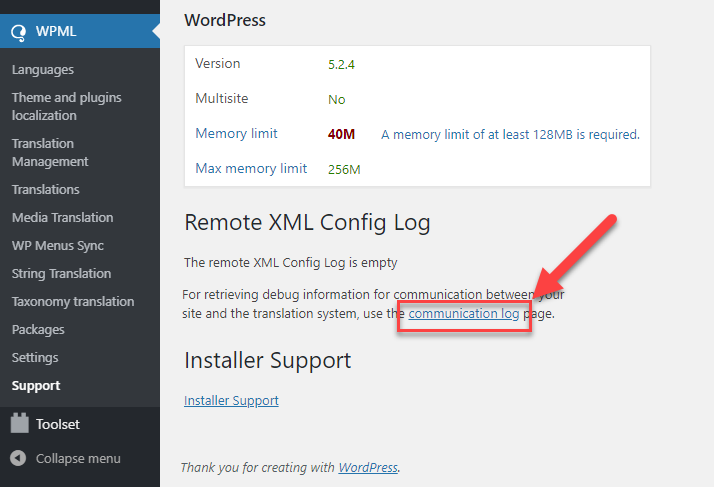Open Media Translation page
The width and height of the screenshot is (714, 487).
click(62, 217)
